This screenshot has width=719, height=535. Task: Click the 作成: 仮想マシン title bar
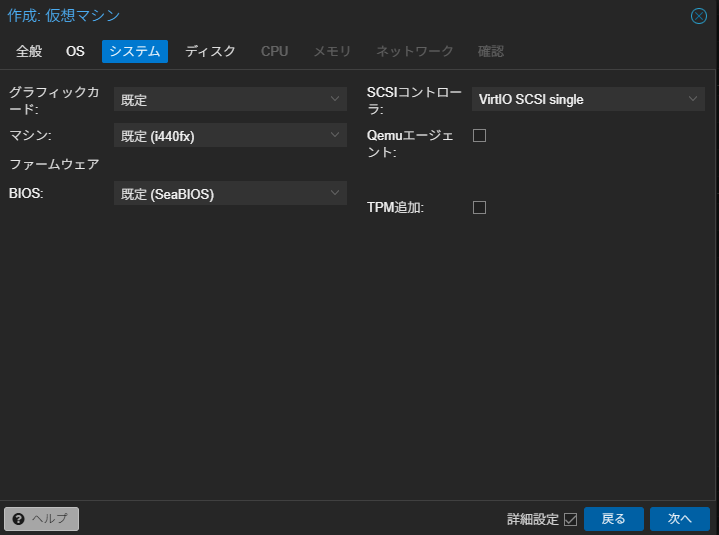pyautogui.click(x=300, y=16)
